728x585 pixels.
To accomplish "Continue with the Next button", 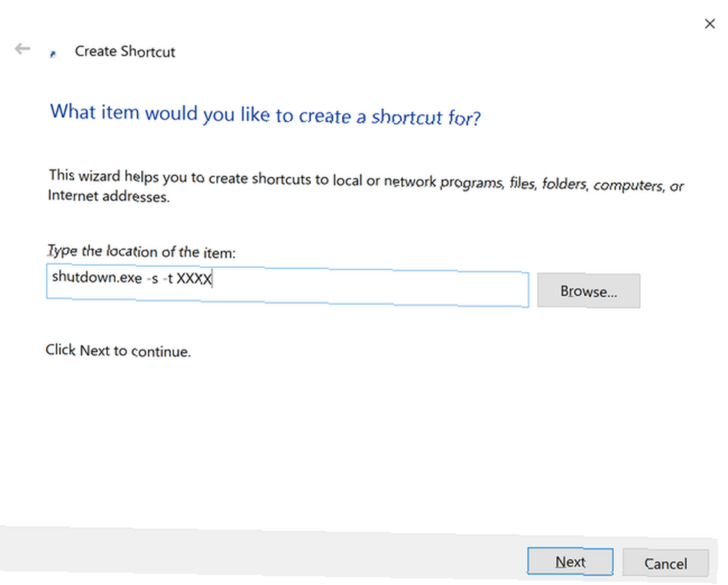I will tap(570, 562).
